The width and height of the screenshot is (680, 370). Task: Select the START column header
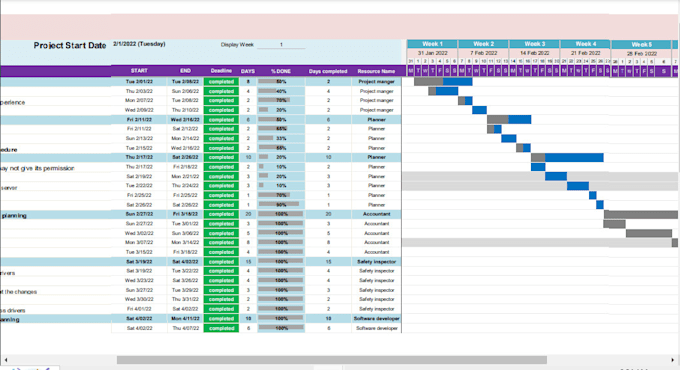(x=139, y=71)
